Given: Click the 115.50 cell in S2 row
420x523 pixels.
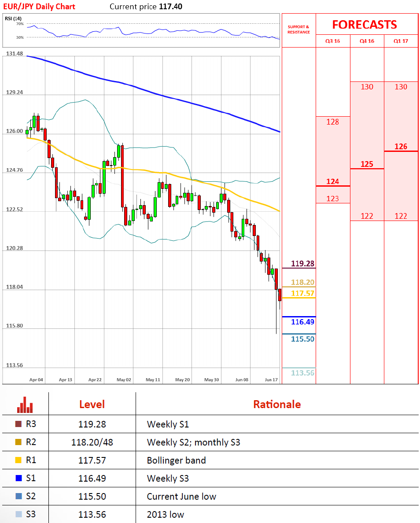Looking at the screenshot, I should [92, 496].
